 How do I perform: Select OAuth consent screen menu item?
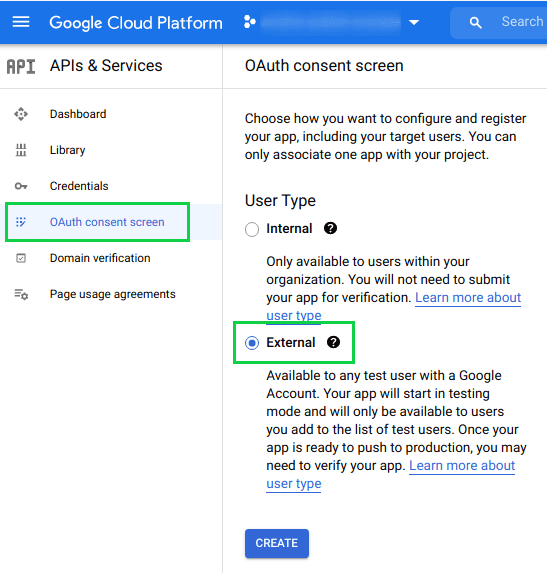click(x=107, y=222)
